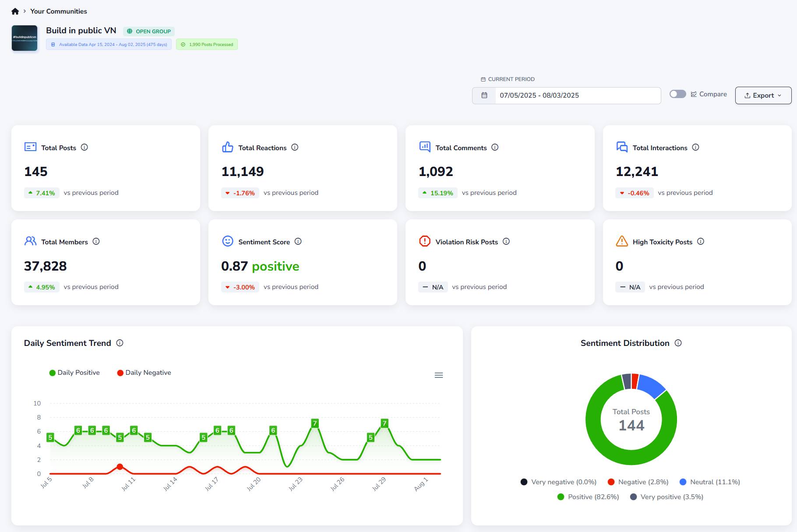Click the home breadcrumb icon
The width and height of the screenshot is (797, 532).
[x=15, y=11]
